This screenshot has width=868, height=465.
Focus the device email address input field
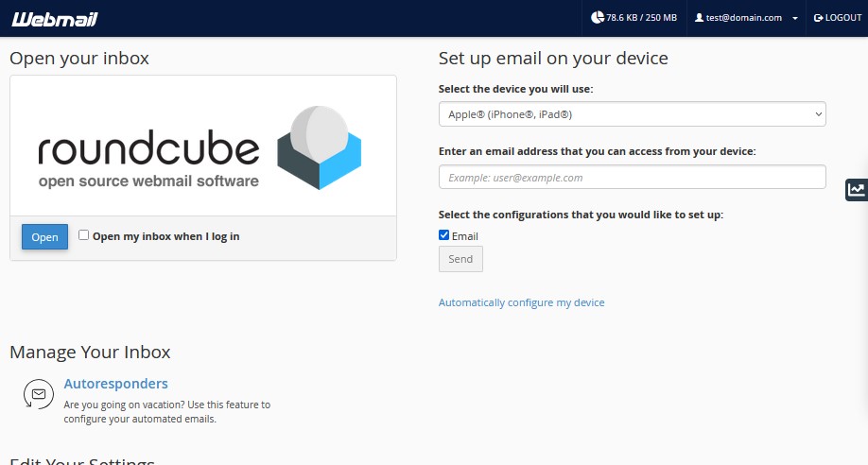point(632,177)
